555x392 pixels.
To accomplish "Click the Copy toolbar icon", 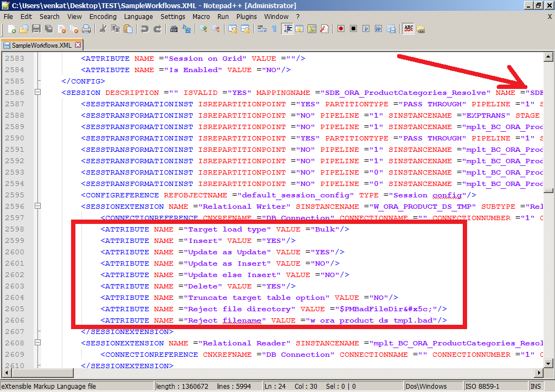I will point(116,29).
